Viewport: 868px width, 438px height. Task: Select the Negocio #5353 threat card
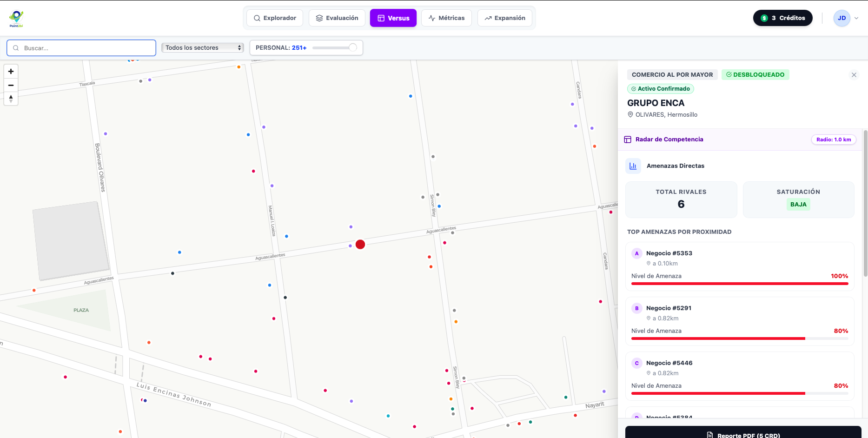click(x=739, y=266)
